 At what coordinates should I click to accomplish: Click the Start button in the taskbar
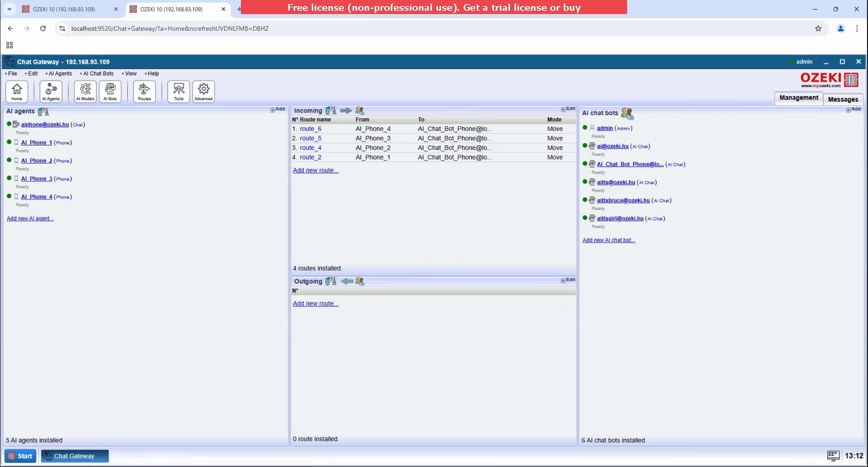21,456
